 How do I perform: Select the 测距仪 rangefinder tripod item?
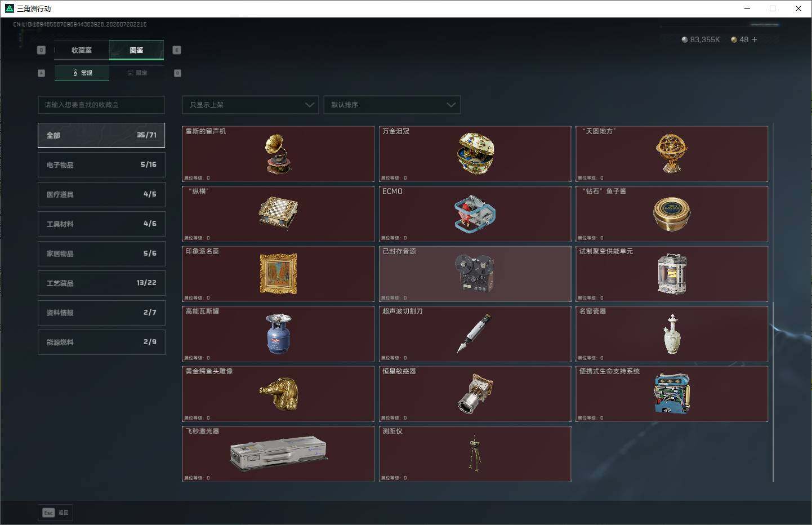point(475,454)
